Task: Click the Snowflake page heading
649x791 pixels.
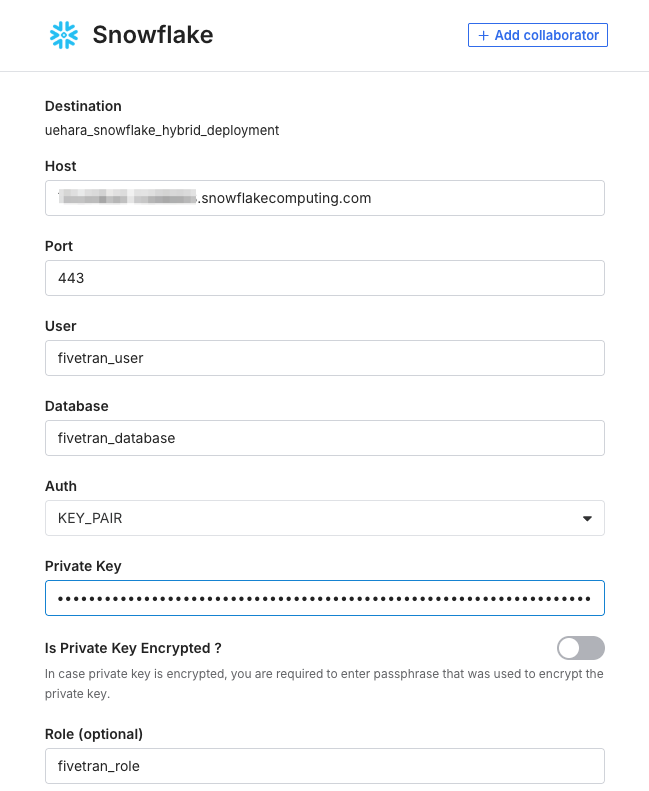Action: coord(152,36)
